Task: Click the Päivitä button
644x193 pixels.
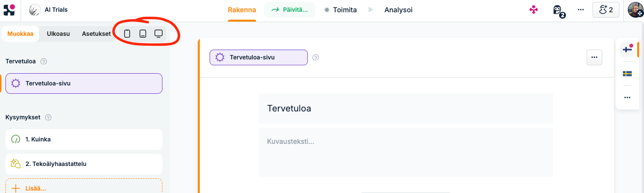Action: pos(290,10)
